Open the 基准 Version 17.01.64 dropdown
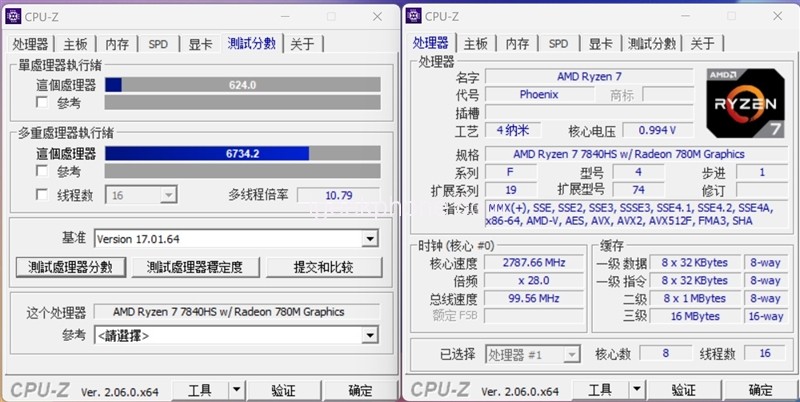Screen dimensions: 800x402 tap(370, 239)
